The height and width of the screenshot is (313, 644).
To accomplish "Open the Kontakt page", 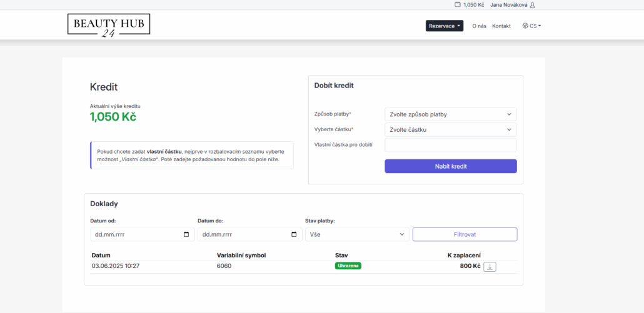I will 501,26.
